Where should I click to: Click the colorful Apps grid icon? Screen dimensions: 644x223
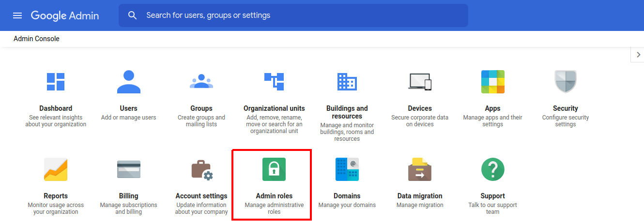click(x=493, y=82)
